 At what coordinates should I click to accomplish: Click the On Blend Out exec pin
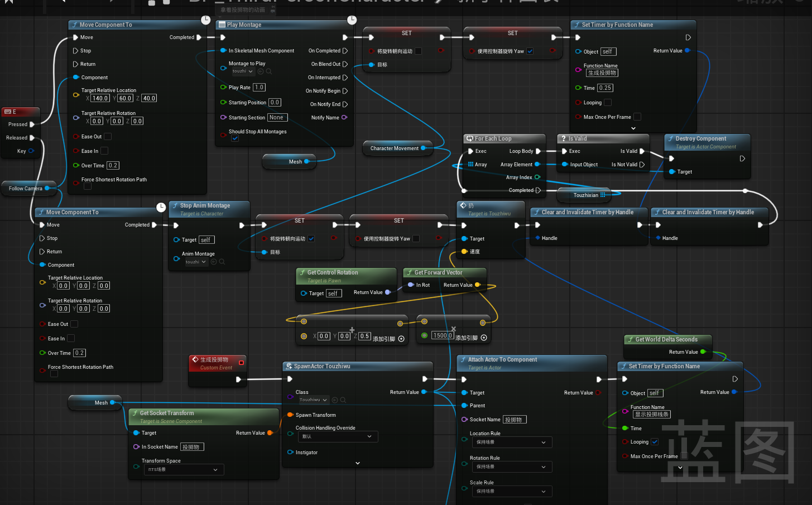[x=345, y=64]
